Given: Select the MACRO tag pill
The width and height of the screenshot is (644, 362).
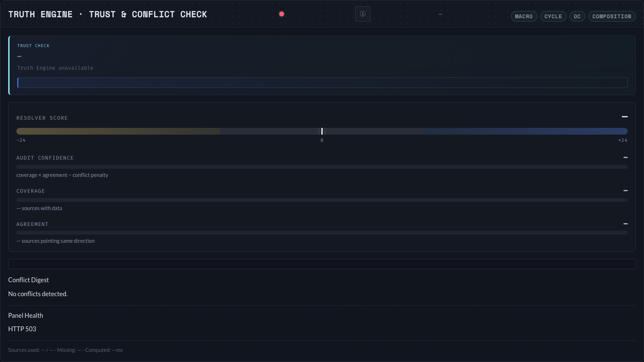Looking at the screenshot, I should tap(524, 16).
